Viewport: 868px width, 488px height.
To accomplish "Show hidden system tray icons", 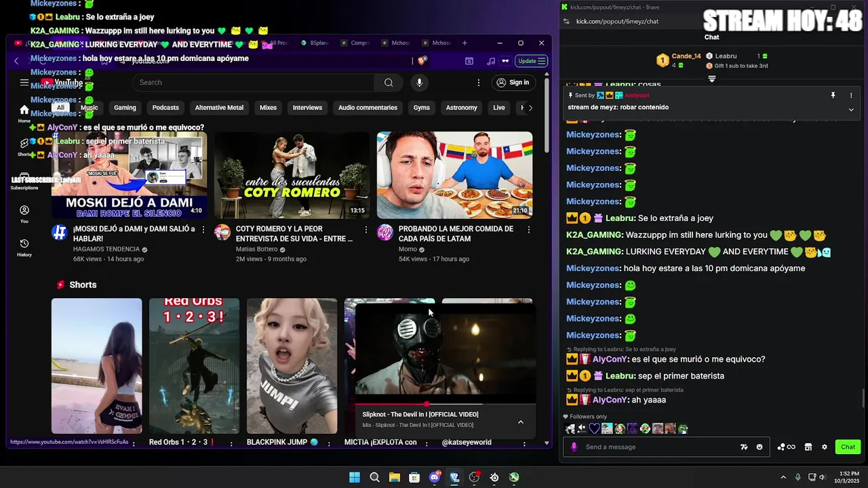I will click(783, 478).
